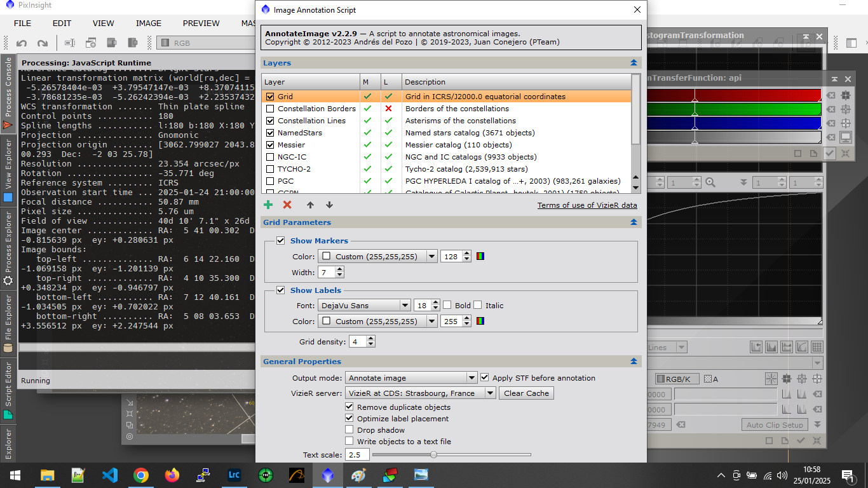The height and width of the screenshot is (488, 868).
Task: Open the VizieR server dropdown
Action: tap(420, 393)
